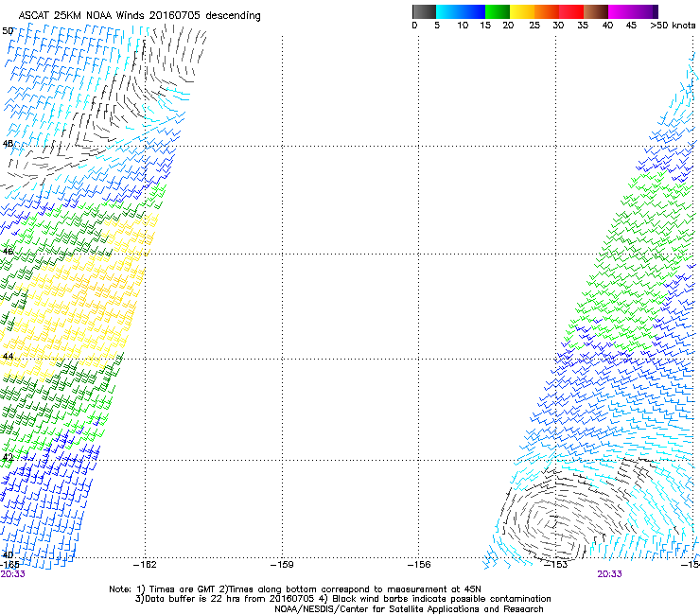Click the latitude label 44
This screenshot has width=700, height=615.
point(8,357)
